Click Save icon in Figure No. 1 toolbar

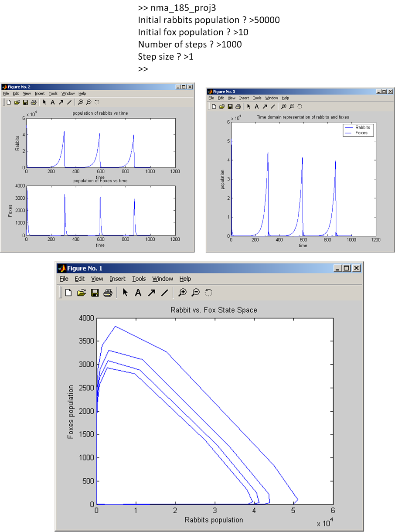coord(94,293)
